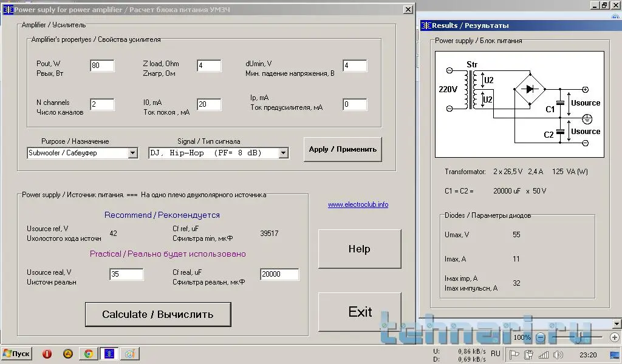This screenshot has height=364, width=622.
Task: Click the 100% zoom level text
Action: coord(522,337)
